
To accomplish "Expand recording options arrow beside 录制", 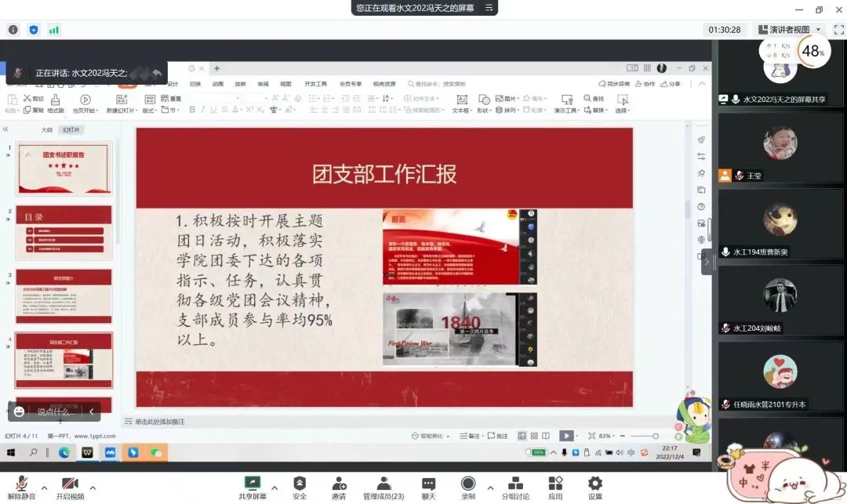I will click(490, 488).
